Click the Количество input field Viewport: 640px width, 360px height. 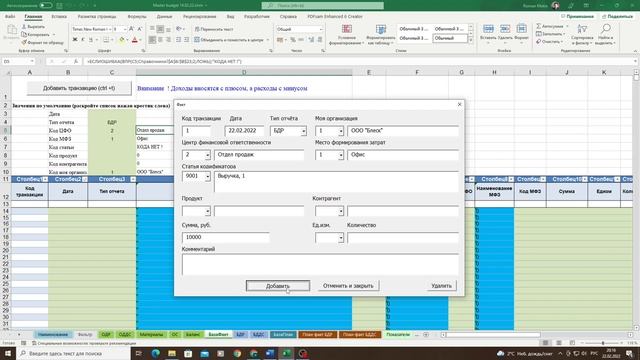(403, 238)
